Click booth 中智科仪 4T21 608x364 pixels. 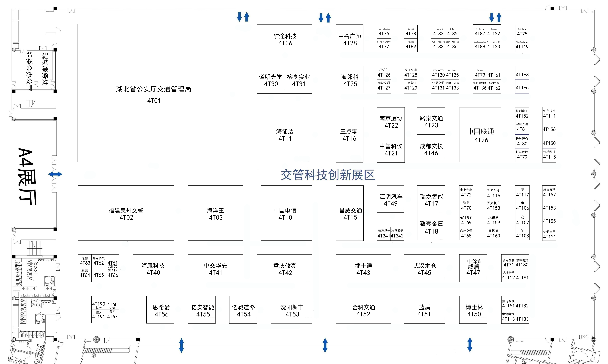(x=391, y=149)
